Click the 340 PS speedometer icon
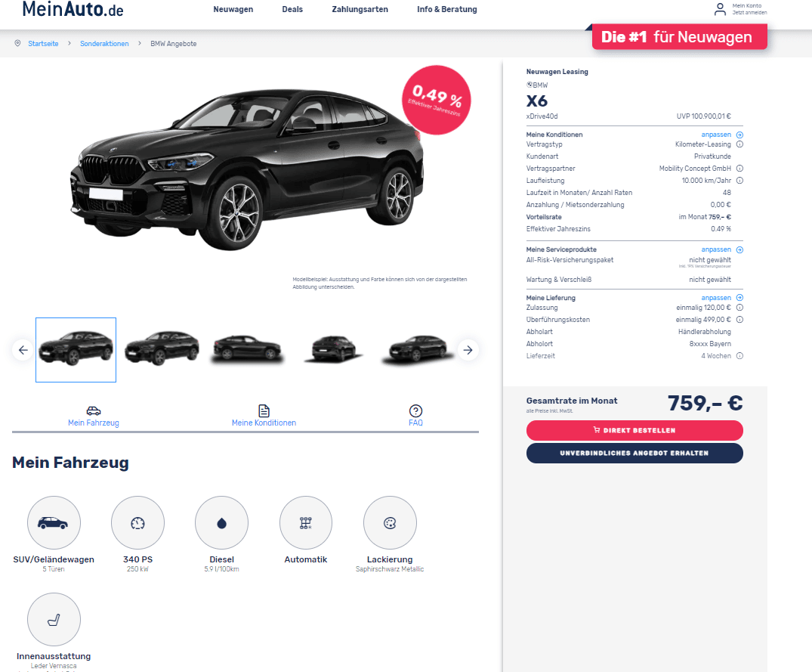The width and height of the screenshot is (812, 672). pos(137,523)
